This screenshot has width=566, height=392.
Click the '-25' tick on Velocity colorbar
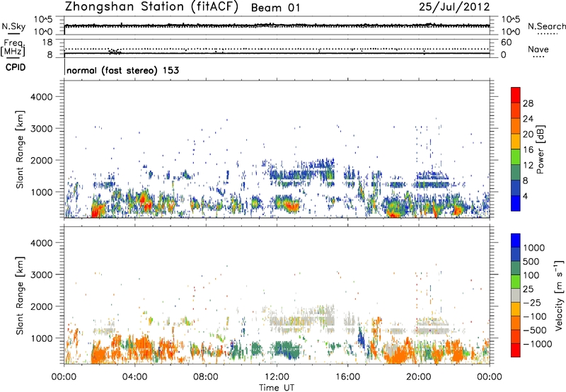532,302
